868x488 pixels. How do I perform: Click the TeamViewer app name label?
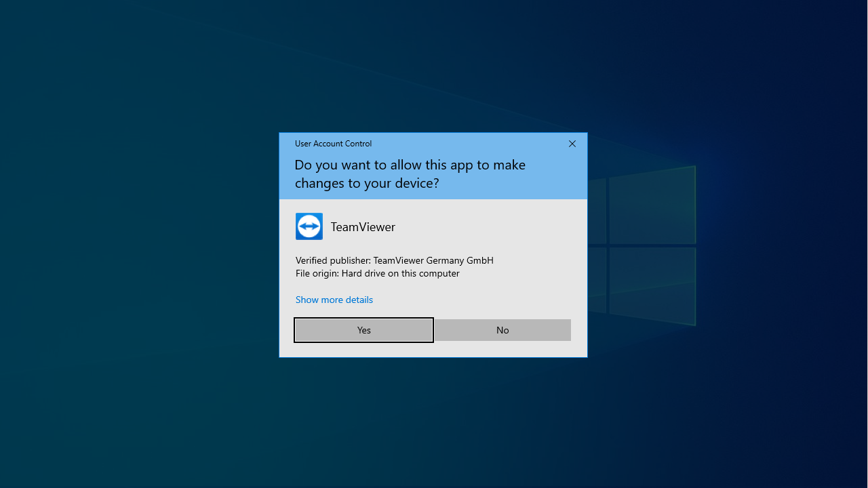coord(363,227)
